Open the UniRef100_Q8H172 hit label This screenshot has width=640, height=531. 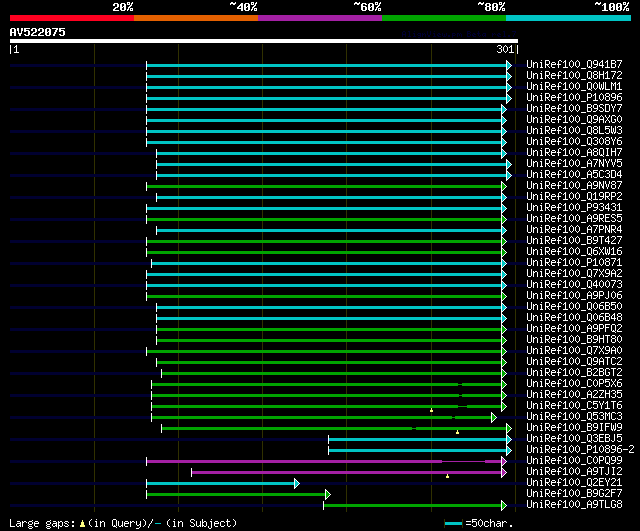[x=574, y=76]
